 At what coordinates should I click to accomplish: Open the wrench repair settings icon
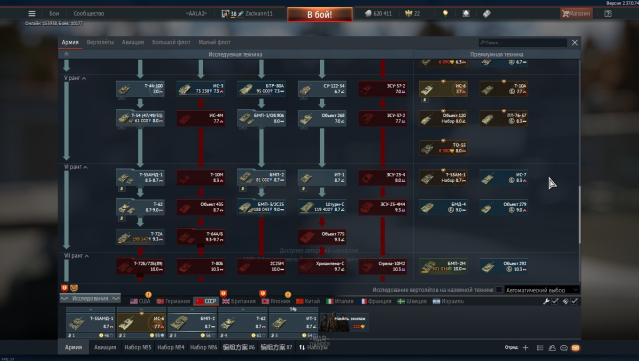pyautogui.click(x=546, y=301)
